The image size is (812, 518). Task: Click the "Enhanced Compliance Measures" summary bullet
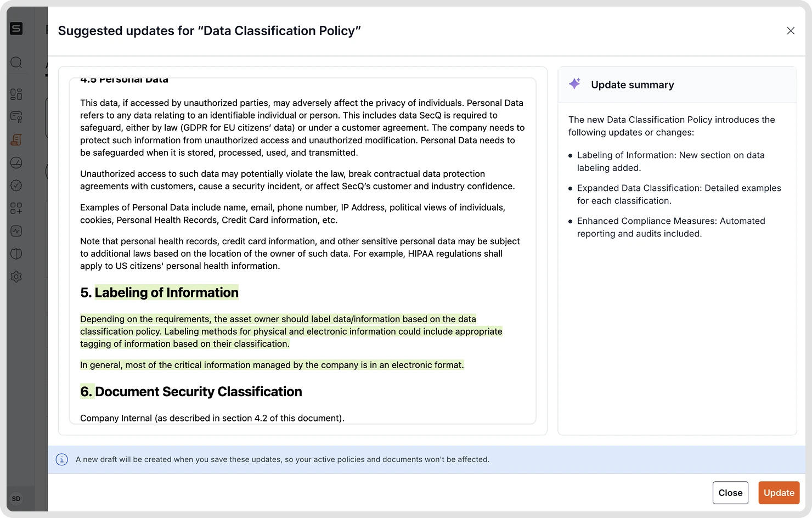click(x=670, y=227)
